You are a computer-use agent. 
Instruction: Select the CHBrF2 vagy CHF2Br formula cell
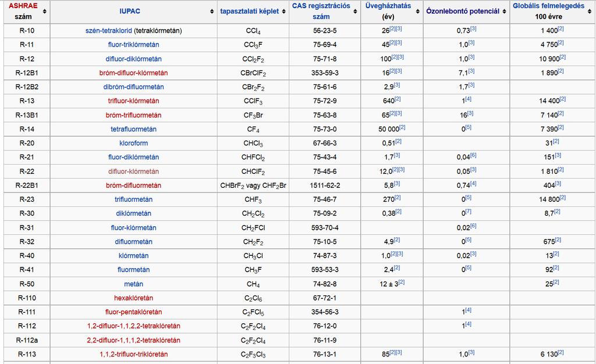[253, 185]
